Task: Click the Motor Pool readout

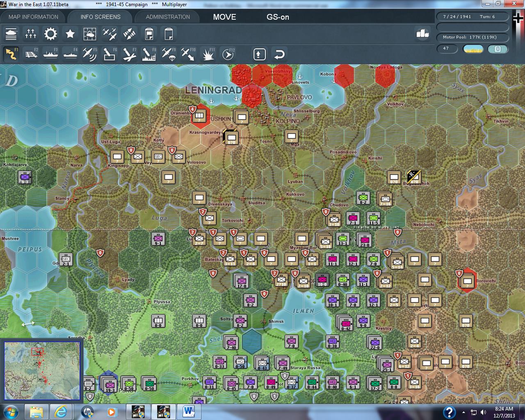Action: point(472,37)
